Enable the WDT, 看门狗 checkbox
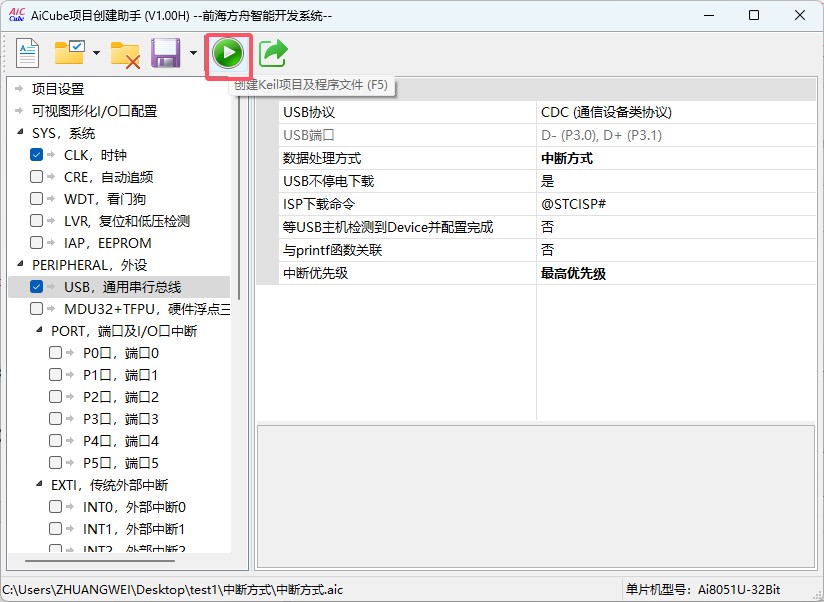Image resolution: width=824 pixels, height=602 pixels. tap(36, 199)
